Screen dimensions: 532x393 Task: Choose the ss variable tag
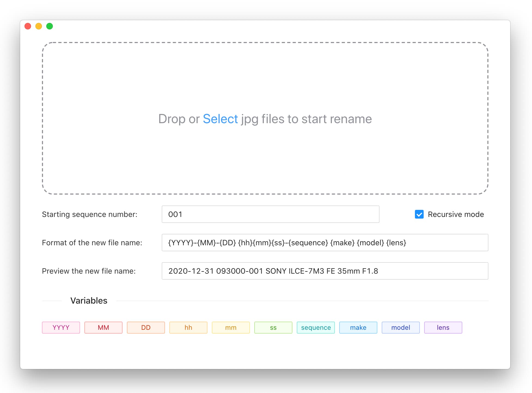pyautogui.click(x=273, y=327)
